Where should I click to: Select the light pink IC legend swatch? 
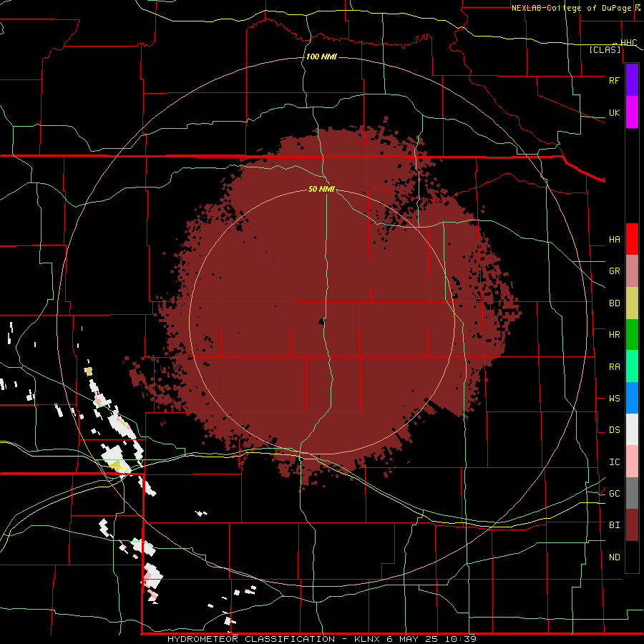tap(632, 462)
